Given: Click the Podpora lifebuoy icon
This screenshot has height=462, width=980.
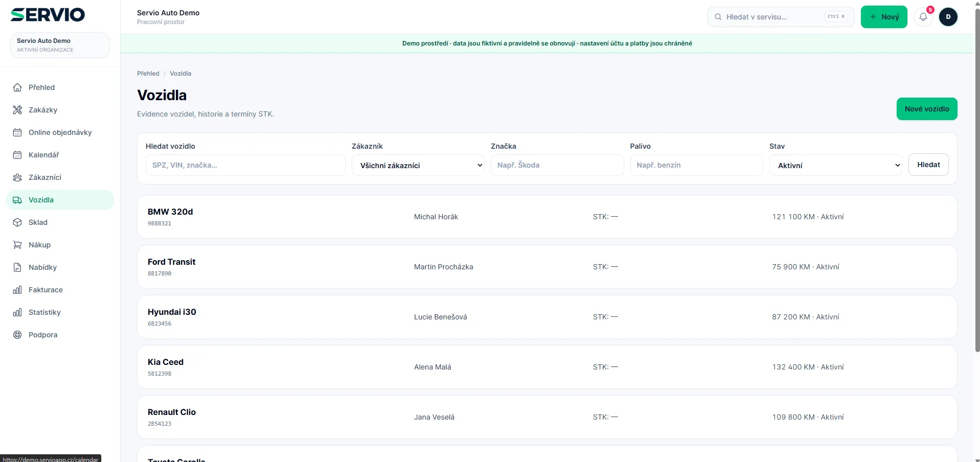Looking at the screenshot, I should click(x=17, y=335).
